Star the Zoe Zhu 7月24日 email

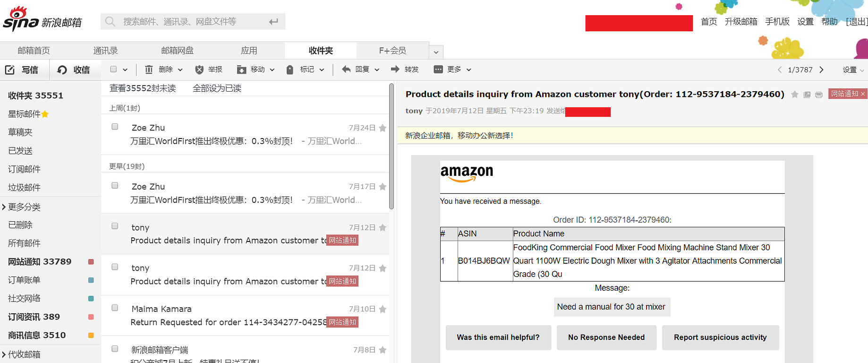click(x=383, y=128)
